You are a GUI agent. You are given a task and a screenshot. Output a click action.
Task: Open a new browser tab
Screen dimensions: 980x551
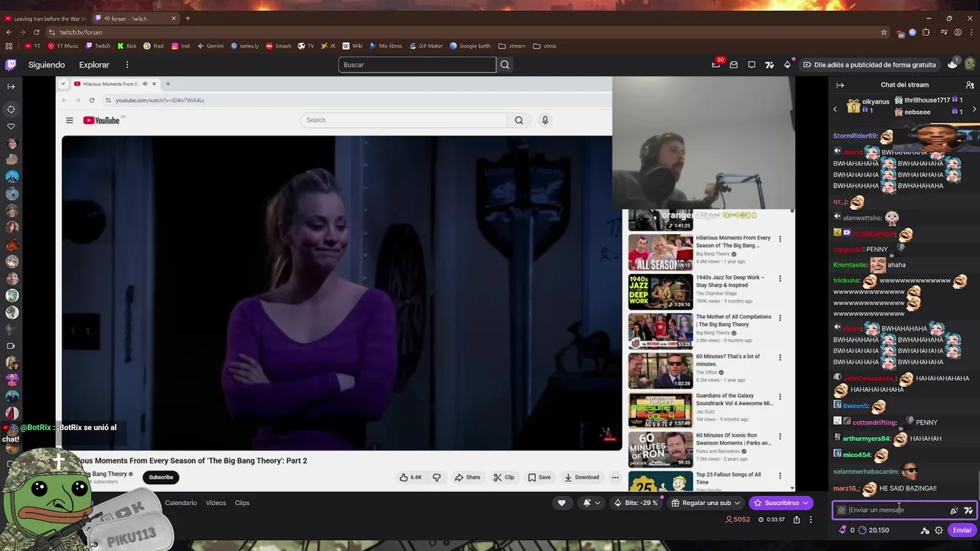point(188,18)
